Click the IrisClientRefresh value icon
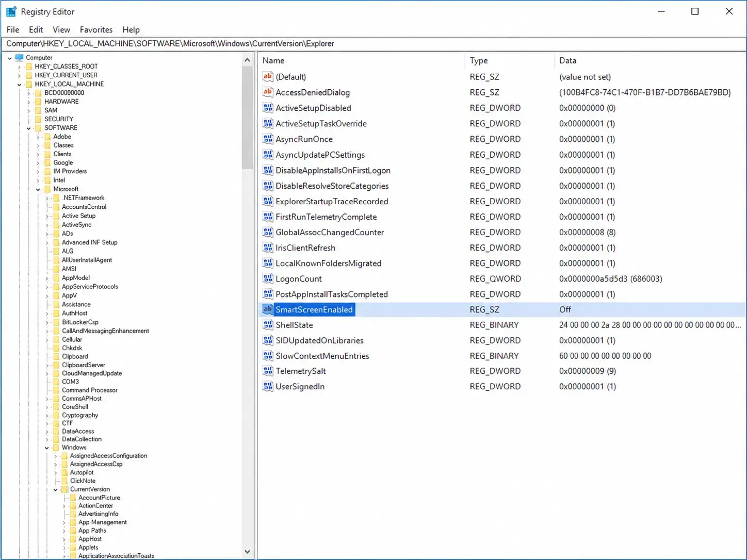747x560 pixels. pos(268,248)
